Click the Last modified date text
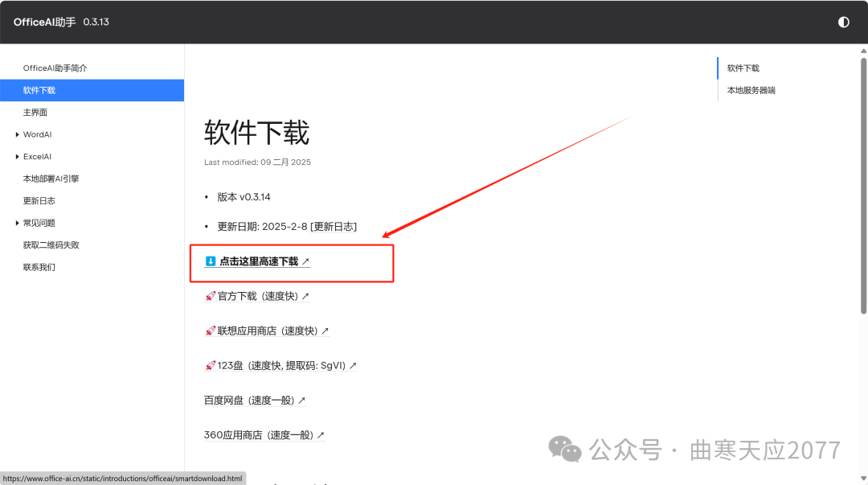The height and width of the screenshot is (485, 868). point(257,162)
